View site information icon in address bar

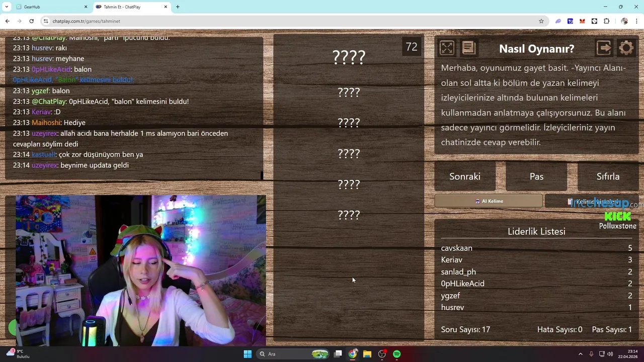[x=46, y=21]
